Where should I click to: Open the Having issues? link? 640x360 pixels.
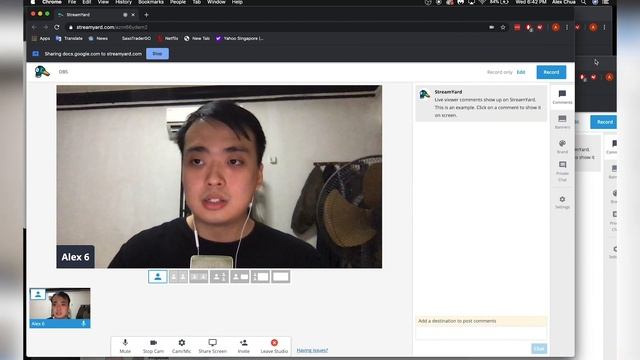click(x=312, y=350)
